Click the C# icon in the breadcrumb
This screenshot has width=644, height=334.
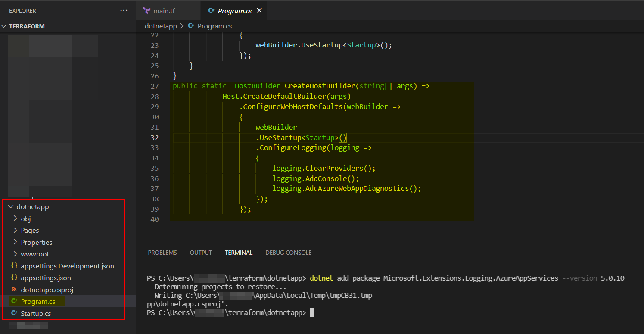pyautogui.click(x=191, y=26)
